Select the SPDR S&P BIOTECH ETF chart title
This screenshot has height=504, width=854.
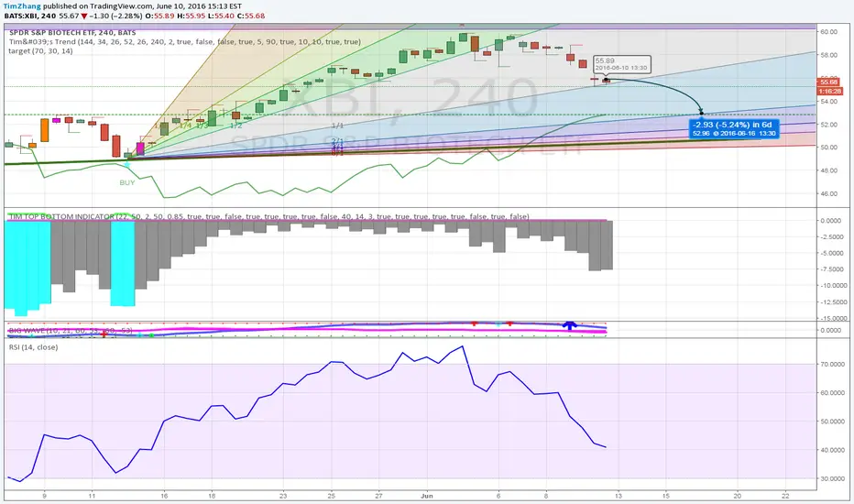click(72, 33)
